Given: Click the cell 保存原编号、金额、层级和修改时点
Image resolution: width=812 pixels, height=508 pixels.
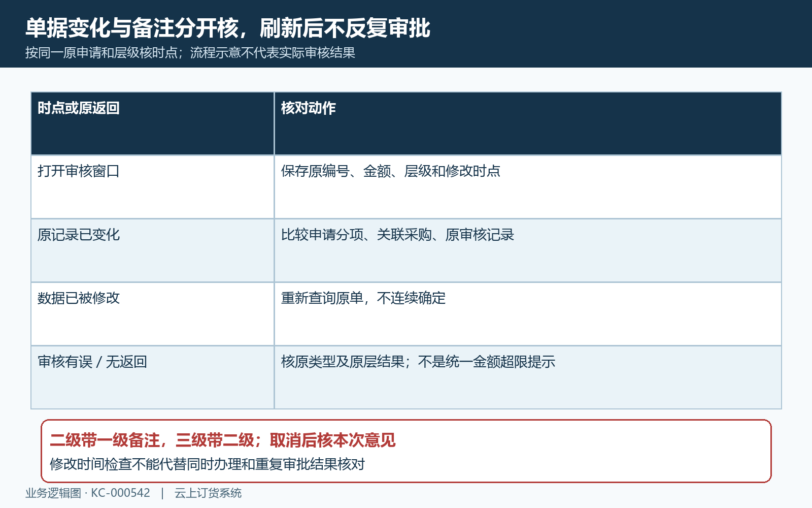Looking at the screenshot, I should pos(528,187).
